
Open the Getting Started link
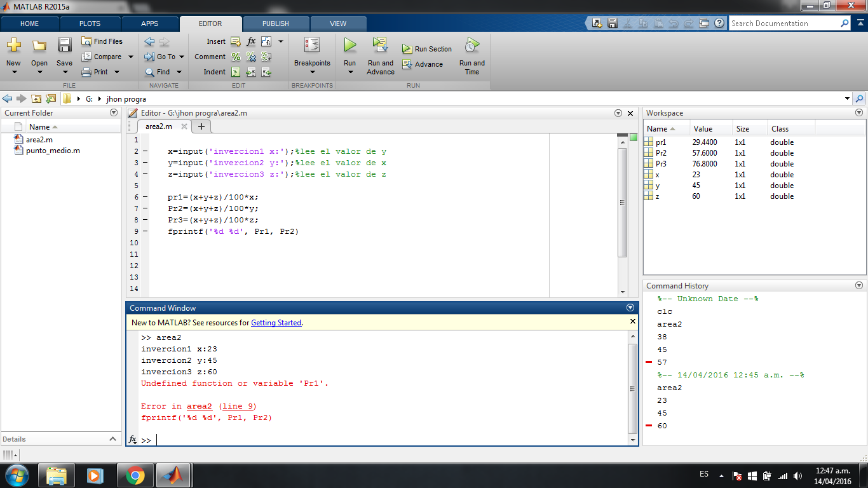pos(276,323)
